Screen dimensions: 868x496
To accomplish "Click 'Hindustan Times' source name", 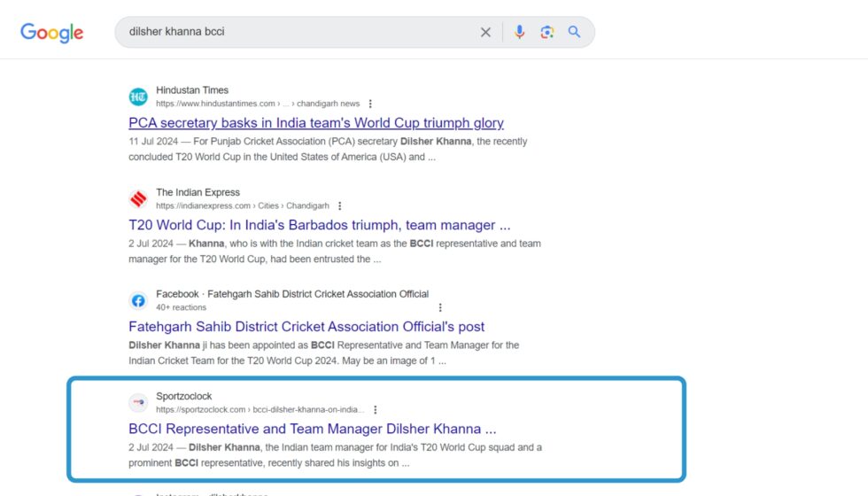I will pyautogui.click(x=192, y=90).
